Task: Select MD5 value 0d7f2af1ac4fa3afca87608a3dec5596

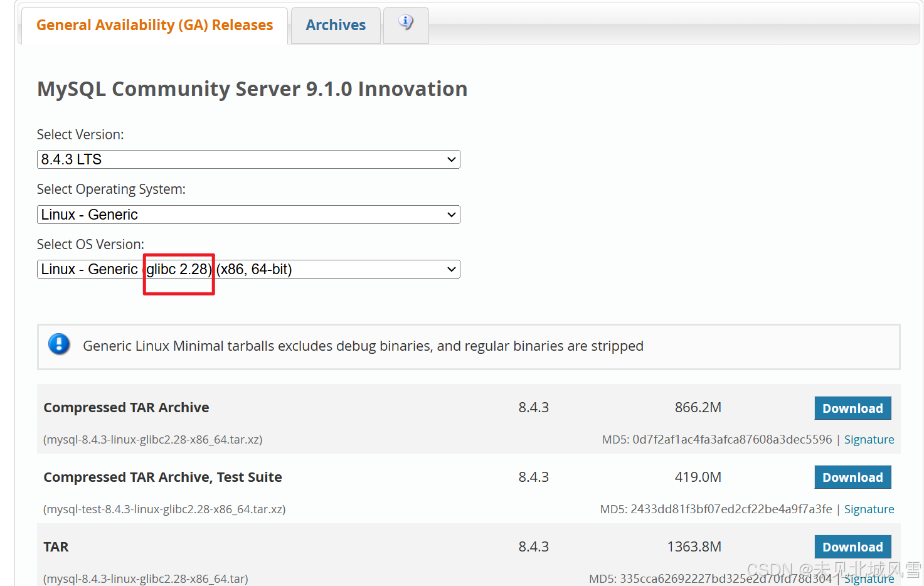Action: (x=732, y=440)
